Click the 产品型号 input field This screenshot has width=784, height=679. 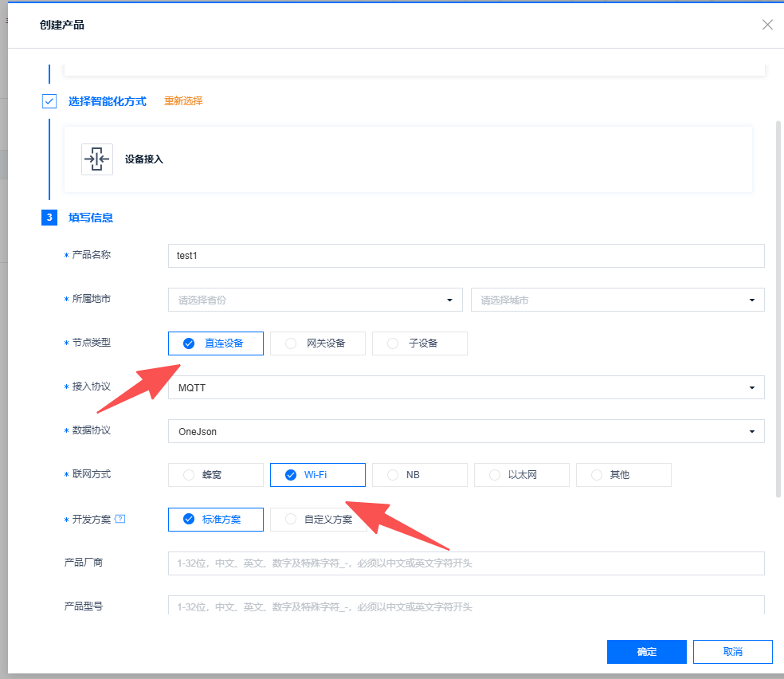[466, 606]
